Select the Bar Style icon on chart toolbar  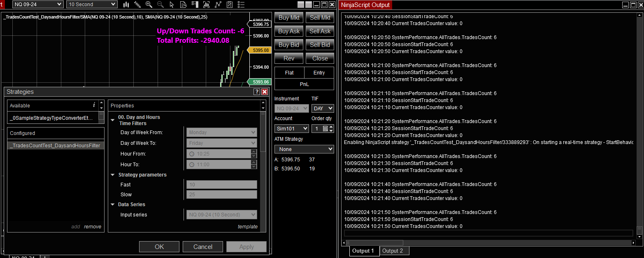[x=126, y=5]
